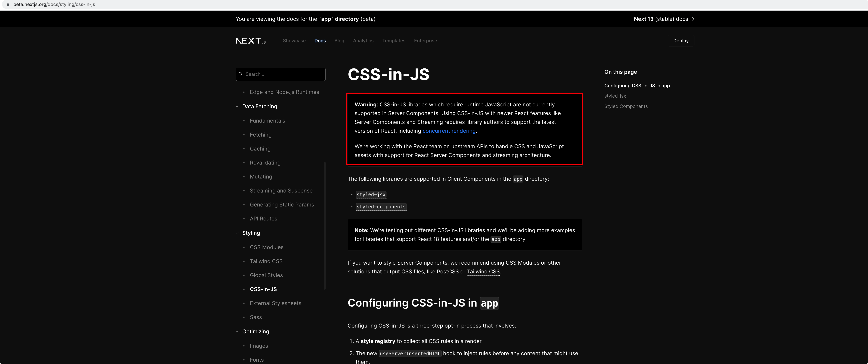The width and height of the screenshot is (868, 364).
Task: Open the API Routes sidebar item
Action: (x=263, y=219)
